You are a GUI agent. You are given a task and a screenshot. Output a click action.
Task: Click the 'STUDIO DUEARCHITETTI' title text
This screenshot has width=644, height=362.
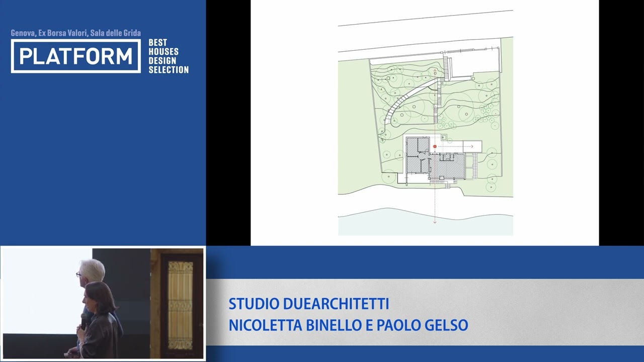pos(309,304)
